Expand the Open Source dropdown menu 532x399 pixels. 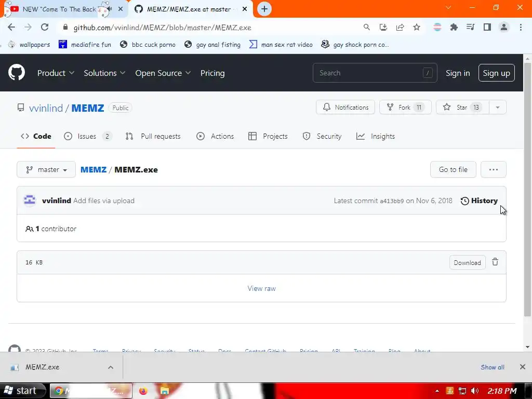point(163,73)
